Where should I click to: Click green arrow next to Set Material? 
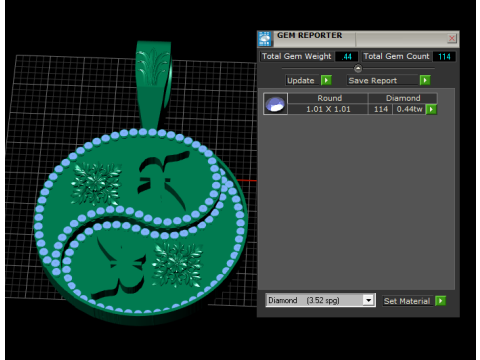pyautogui.click(x=440, y=301)
